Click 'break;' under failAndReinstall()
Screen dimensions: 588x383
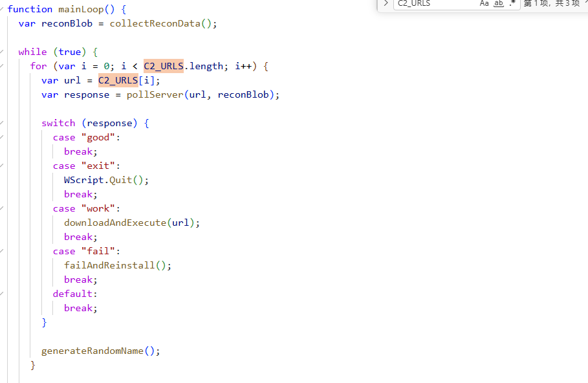(x=81, y=280)
